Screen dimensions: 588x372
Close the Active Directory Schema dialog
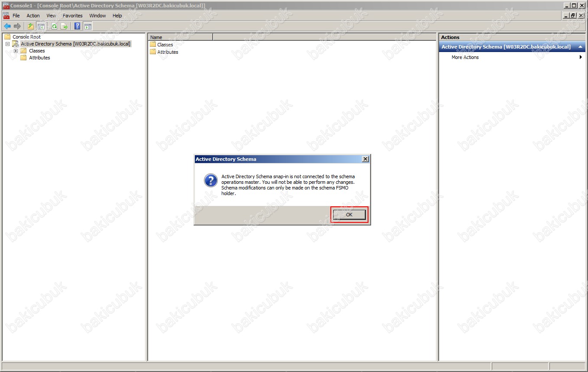365,159
